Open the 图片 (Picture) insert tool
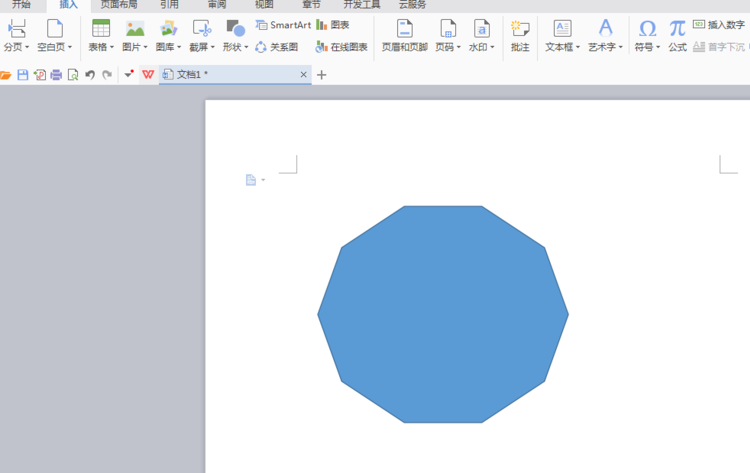The image size is (750, 473). pos(135,28)
